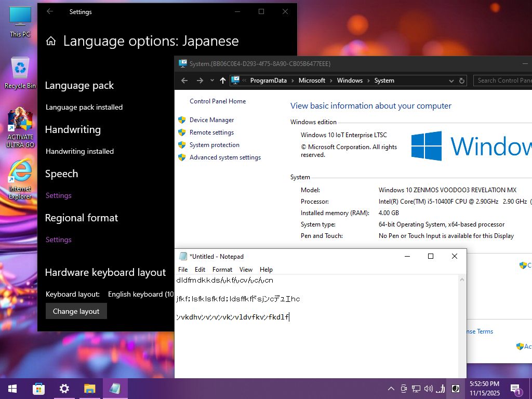Open ACTIVATE ULTRA GO shortcut
Screen dimensions: 532x399
pos(20,128)
